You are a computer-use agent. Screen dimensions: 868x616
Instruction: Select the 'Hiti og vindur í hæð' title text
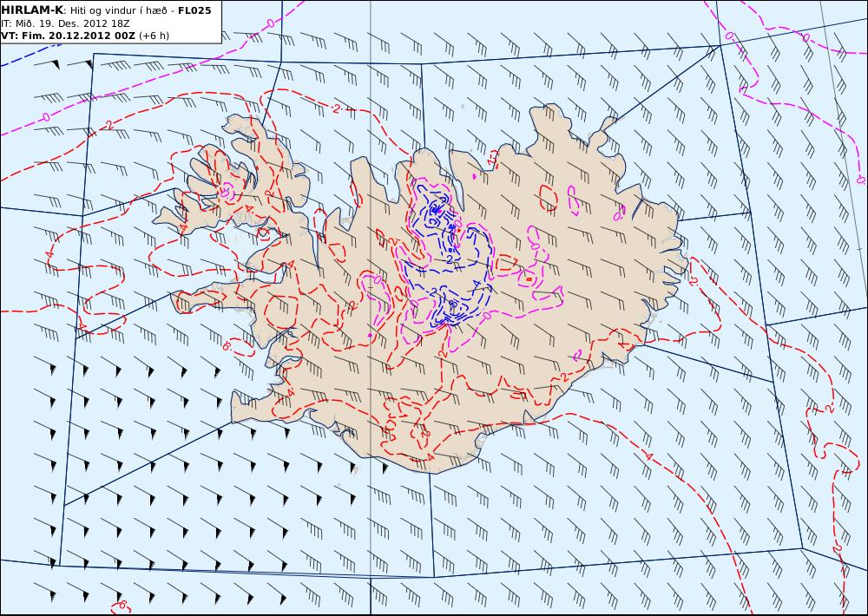point(119,10)
